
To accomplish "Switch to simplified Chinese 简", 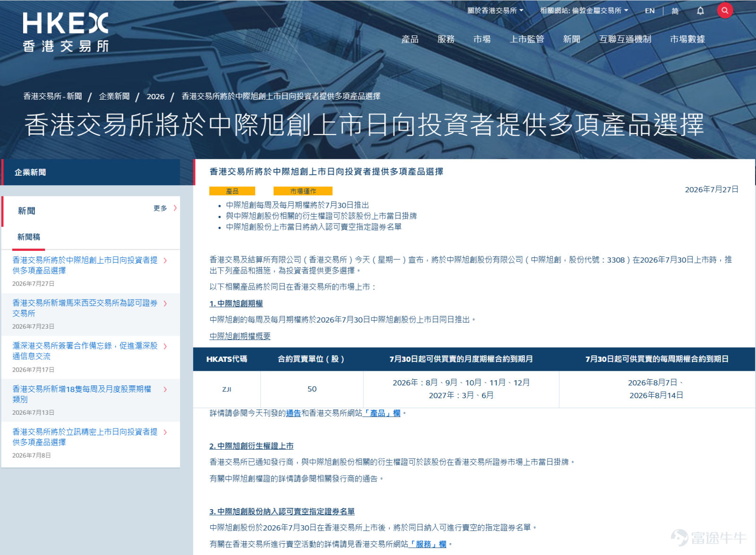I will [x=675, y=11].
